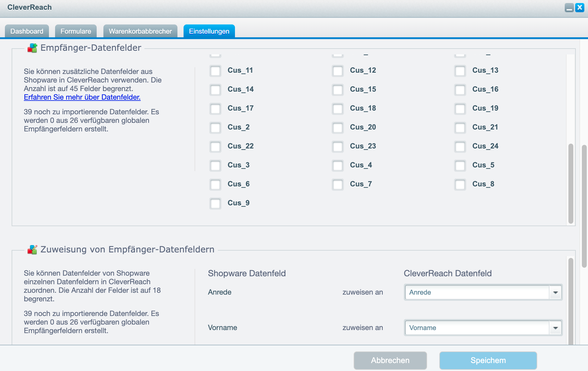Check the Cus_9 checkbox

[215, 204]
